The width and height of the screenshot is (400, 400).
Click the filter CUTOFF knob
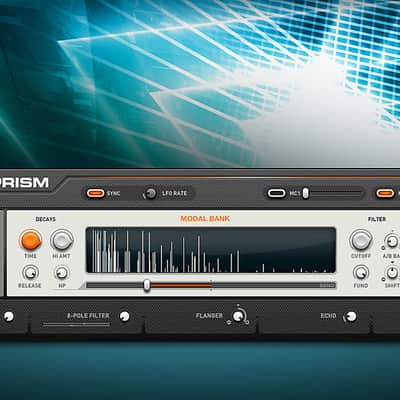[x=361, y=240]
